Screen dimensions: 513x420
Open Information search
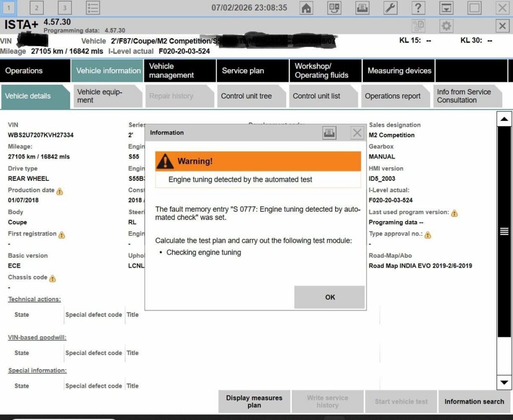(x=474, y=401)
